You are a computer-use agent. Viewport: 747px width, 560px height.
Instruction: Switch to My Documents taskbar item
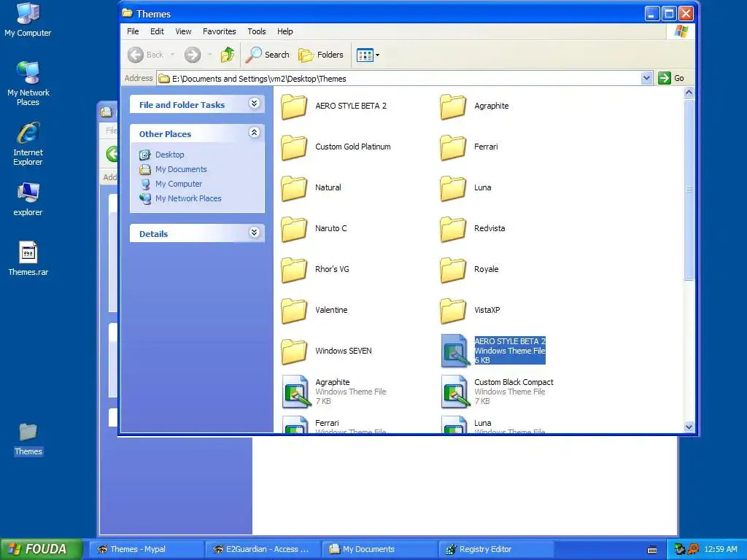379,549
